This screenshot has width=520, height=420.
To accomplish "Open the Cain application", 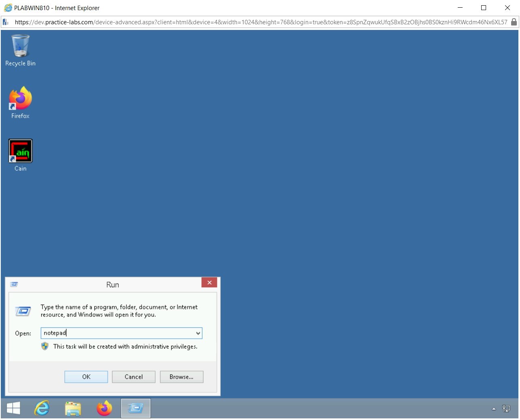I will 20,151.
